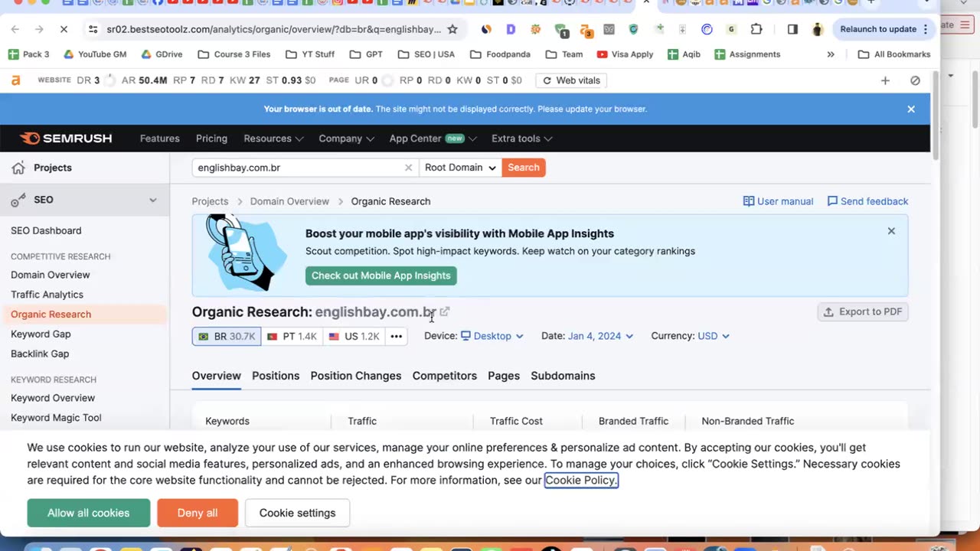Click the browser back arrow
Viewport: 980px width, 551px height.
[x=15, y=29]
